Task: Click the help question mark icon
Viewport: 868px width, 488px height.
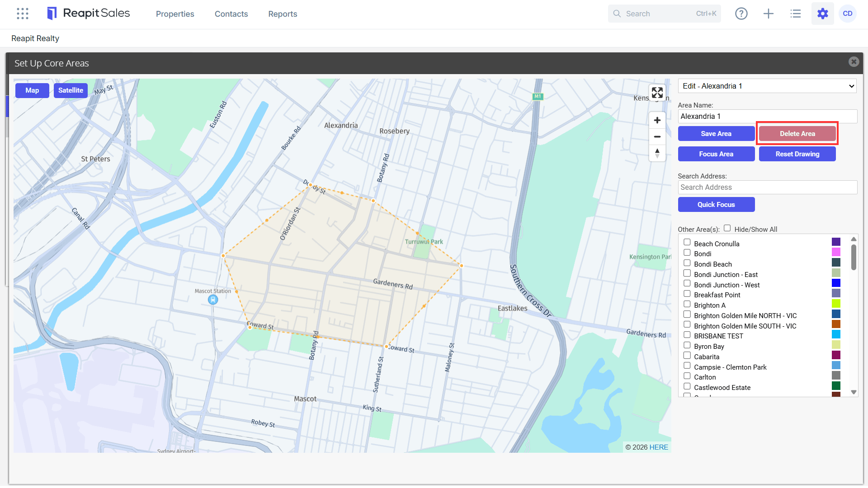Action: tap(741, 14)
